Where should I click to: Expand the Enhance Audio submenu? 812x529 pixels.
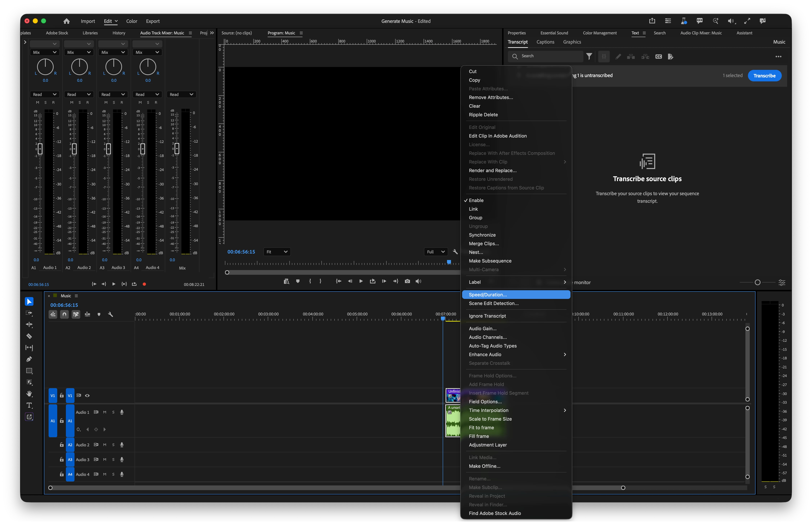(x=565, y=354)
